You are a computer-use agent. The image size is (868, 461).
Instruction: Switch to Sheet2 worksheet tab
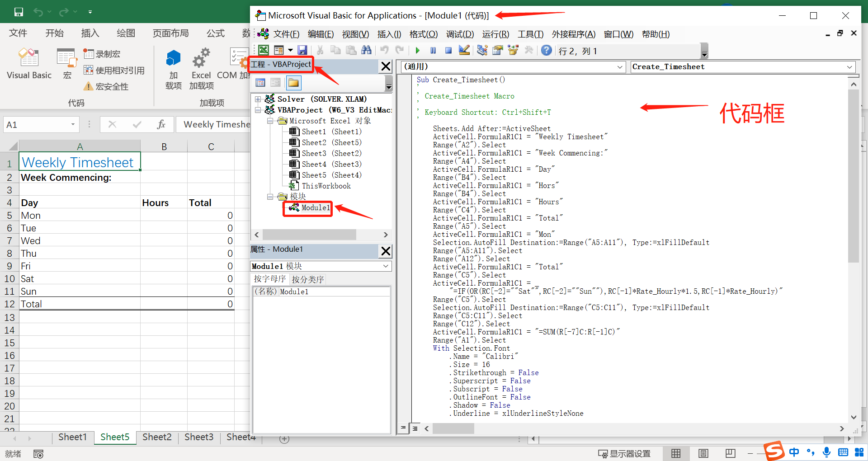(157, 437)
